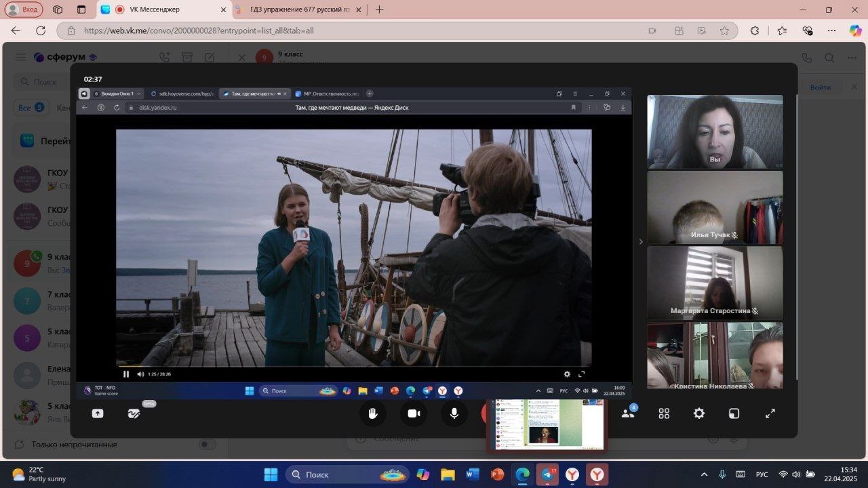
Task: Switch to the VK Мессенджер browser tab
Action: tap(164, 9)
